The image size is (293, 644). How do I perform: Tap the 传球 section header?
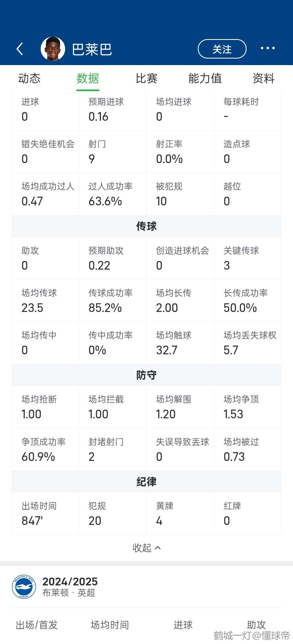[146, 226]
